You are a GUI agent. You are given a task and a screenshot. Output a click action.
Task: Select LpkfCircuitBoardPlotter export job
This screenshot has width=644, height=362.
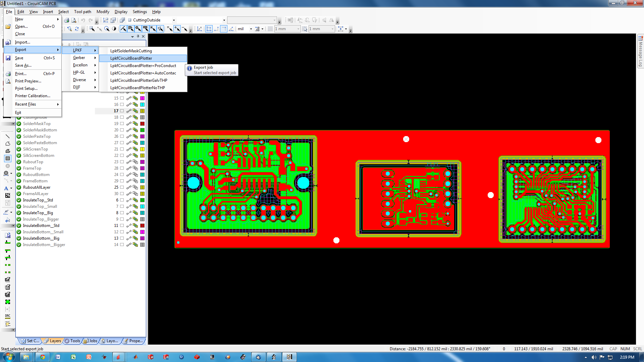coord(143,58)
